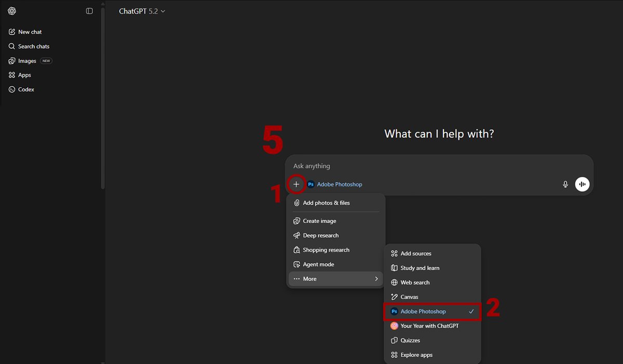
Task: Click the Agent mode cursor icon
Action: point(296,265)
